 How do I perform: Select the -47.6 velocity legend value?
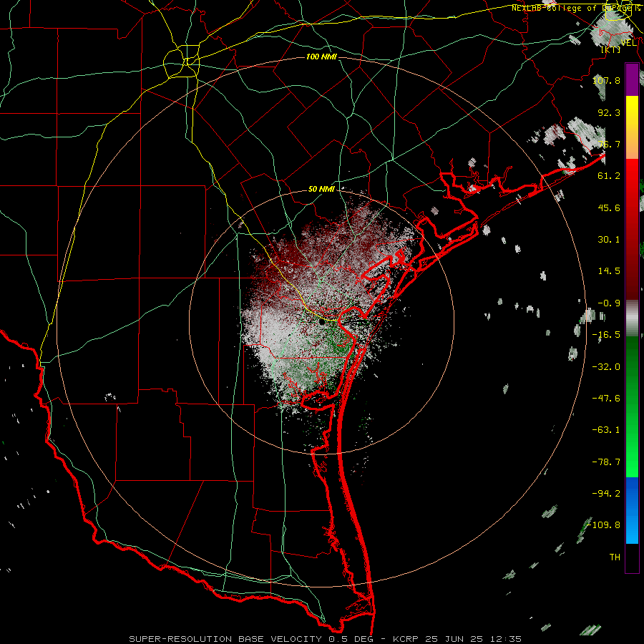click(606, 399)
